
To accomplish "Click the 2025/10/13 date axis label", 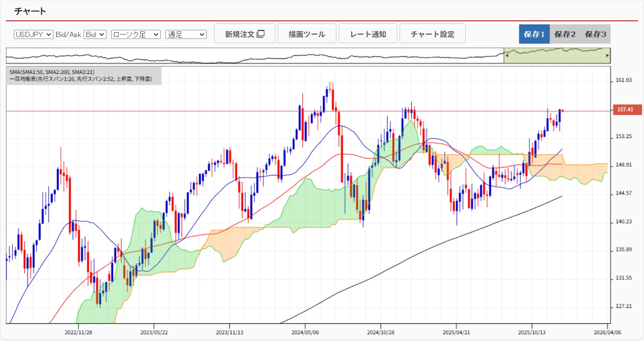I will [x=532, y=332].
